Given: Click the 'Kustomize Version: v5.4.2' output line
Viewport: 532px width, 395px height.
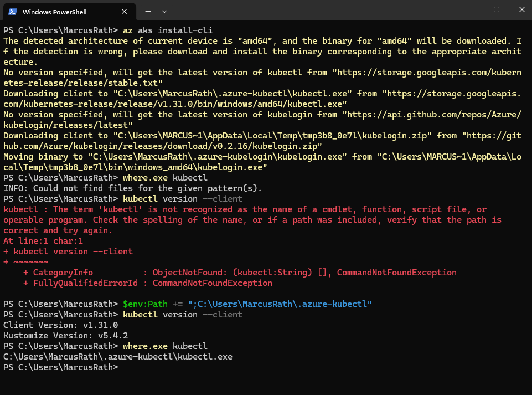Looking at the screenshot, I should click(x=66, y=336).
